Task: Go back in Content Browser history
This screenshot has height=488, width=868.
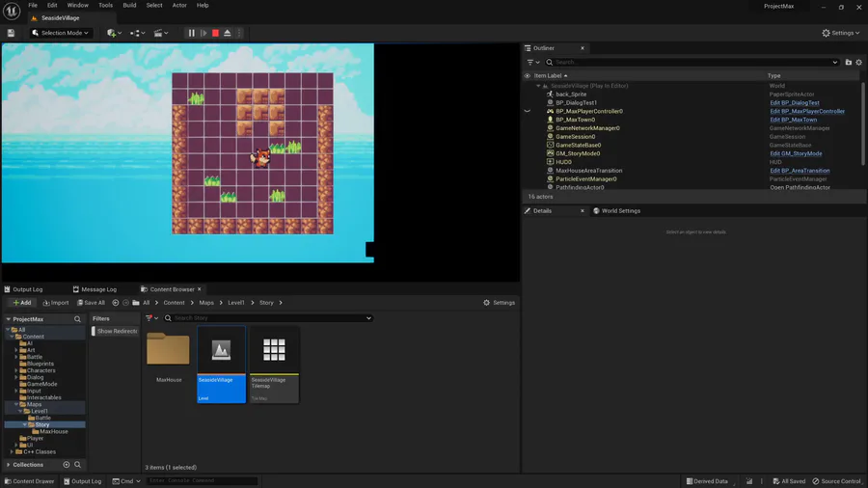Action: (x=115, y=303)
